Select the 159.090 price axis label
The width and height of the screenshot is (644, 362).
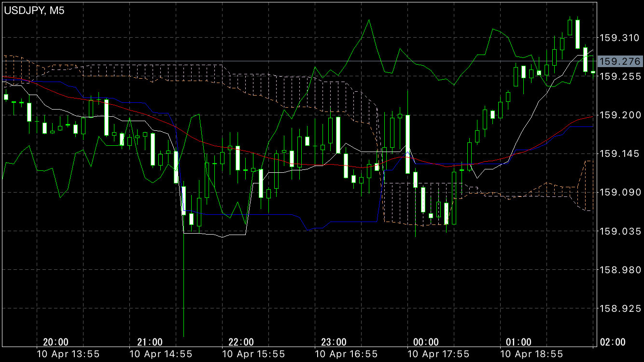tap(619, 192)
